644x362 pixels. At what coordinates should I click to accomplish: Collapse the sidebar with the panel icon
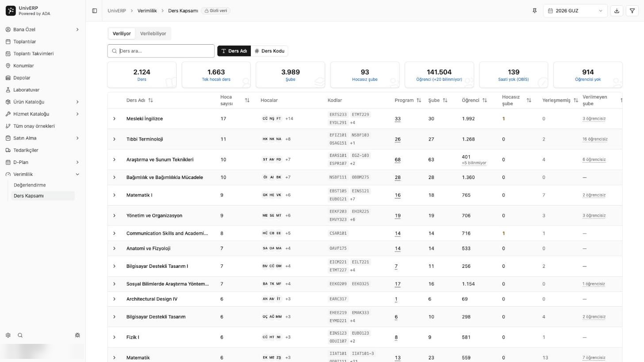pyautogui.click(x=94, y=11)
